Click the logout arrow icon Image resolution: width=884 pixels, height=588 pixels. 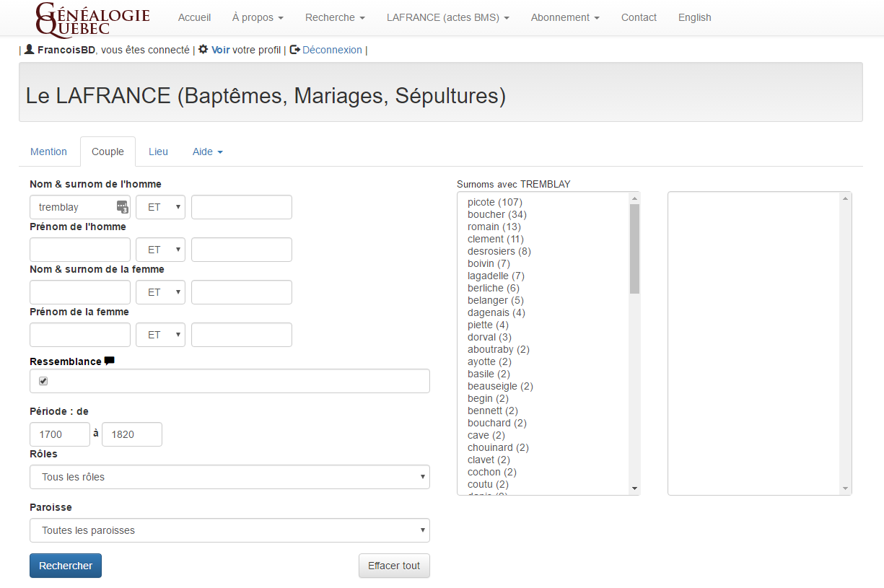tap(294, 50)
